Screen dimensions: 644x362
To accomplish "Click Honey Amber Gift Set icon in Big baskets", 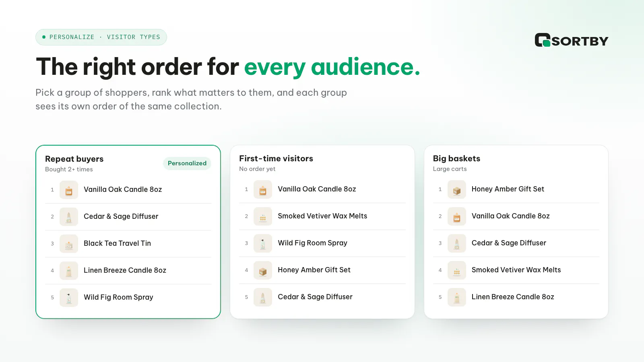I will tap(457, 189).
